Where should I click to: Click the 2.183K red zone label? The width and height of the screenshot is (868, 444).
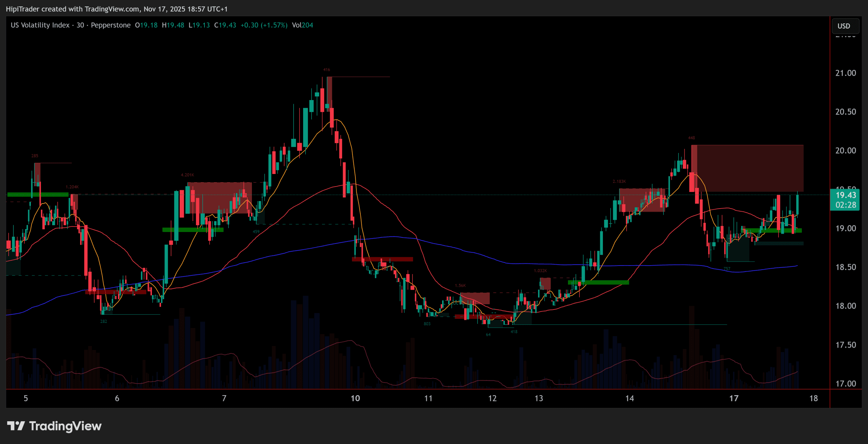(619, 181)
